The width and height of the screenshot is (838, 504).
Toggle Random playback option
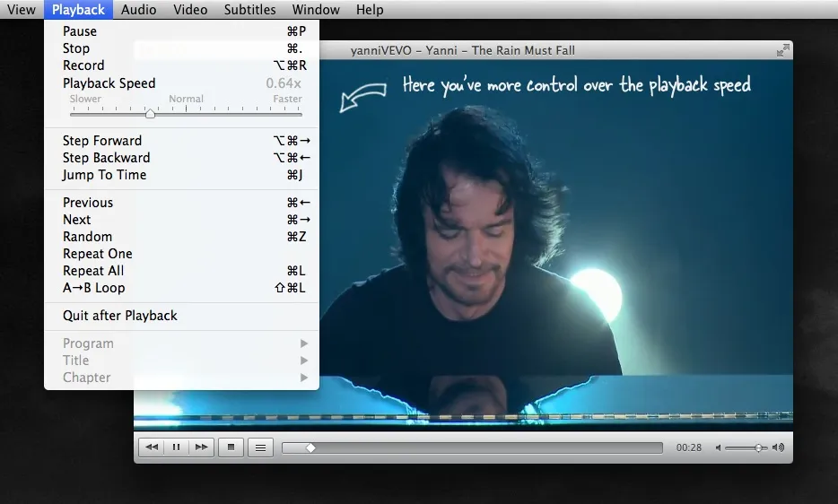(182, 237)
